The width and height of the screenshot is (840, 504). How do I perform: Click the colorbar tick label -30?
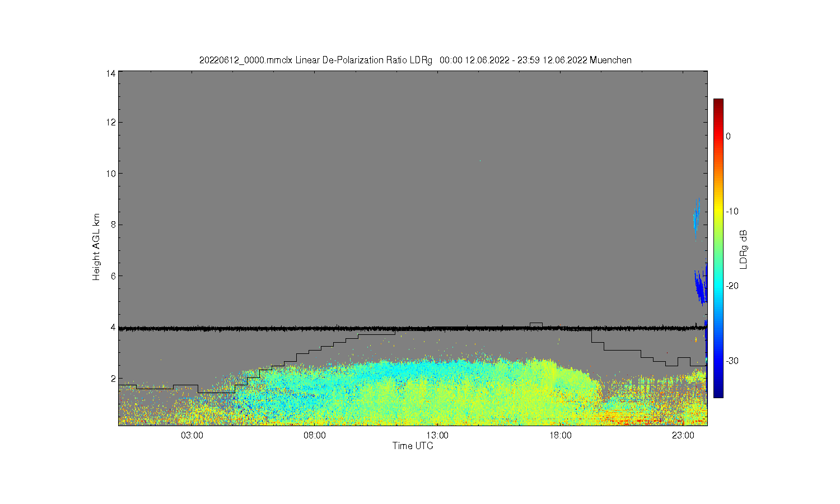tap(731, 361)
